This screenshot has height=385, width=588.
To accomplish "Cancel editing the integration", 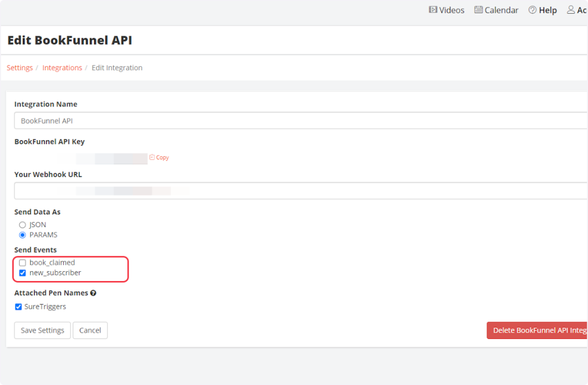I will click(90, 330).
